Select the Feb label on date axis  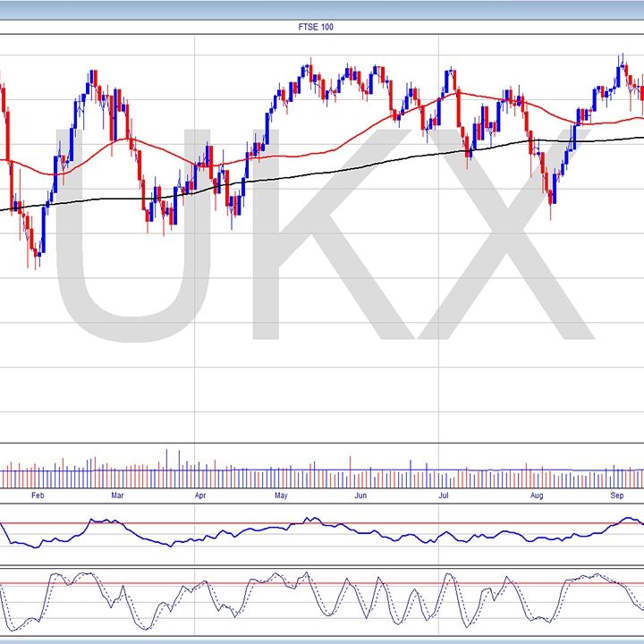point(38,495)
